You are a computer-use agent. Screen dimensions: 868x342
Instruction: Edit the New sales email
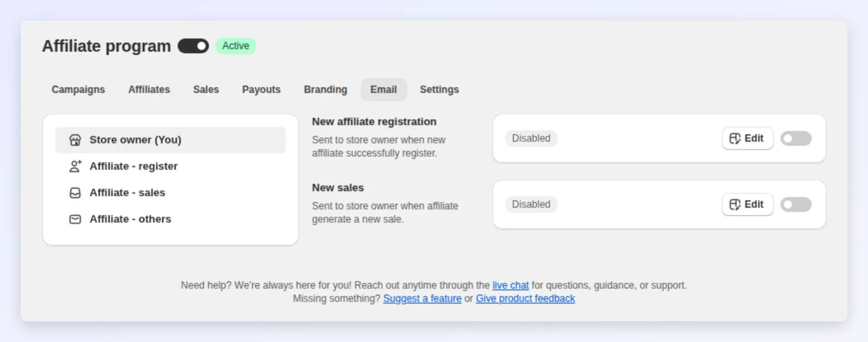click(x=747, y=205)
